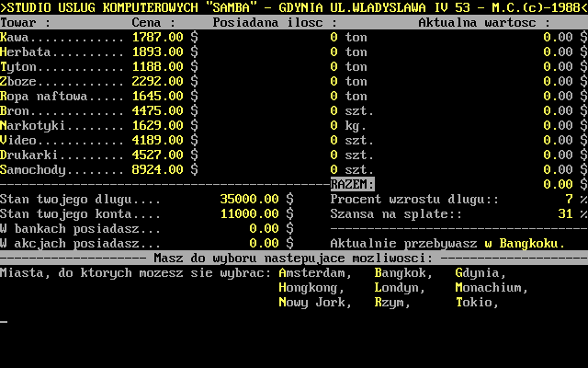588x368 pixels.
Task: Click the Kawa goods row label
Action: [15, 37]
